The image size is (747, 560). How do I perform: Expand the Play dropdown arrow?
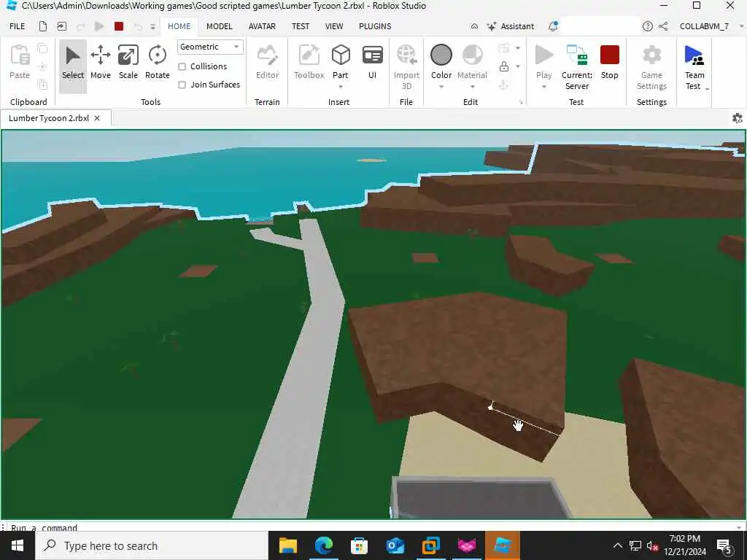[x=543, y=87]
